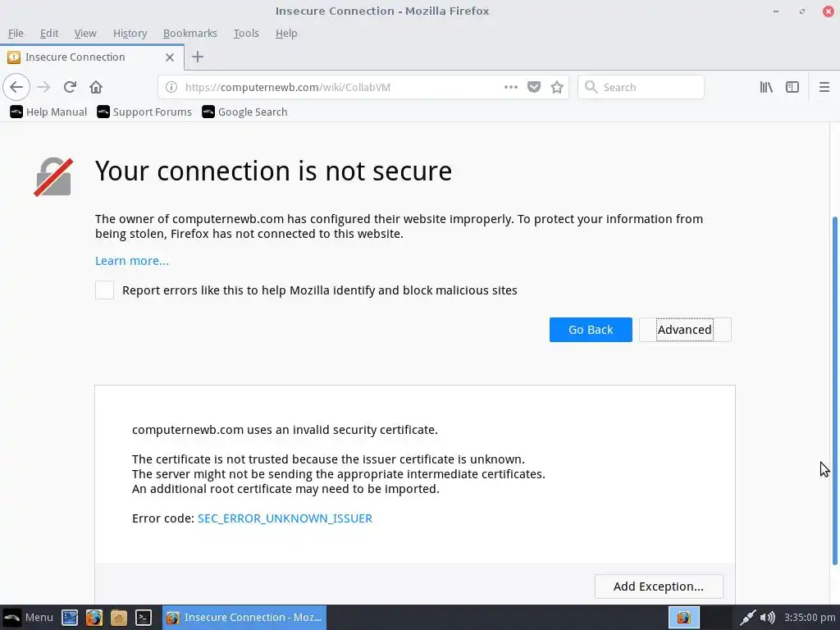
Task: Open the Support Forums bookmark
Action: 144,112
